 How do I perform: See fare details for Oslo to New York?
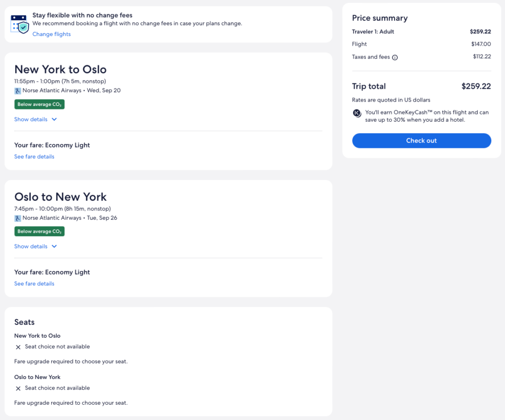pos(34,284)
